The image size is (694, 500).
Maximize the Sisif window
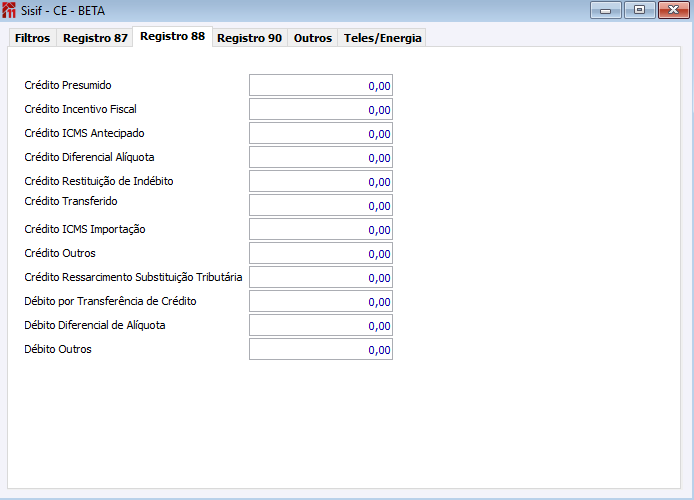[639, 10]
